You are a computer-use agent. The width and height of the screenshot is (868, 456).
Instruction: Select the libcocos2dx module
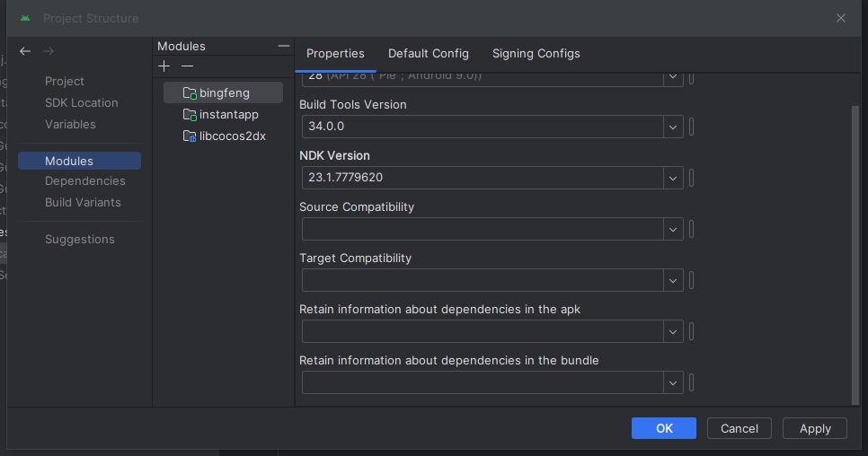coord(232,136)
